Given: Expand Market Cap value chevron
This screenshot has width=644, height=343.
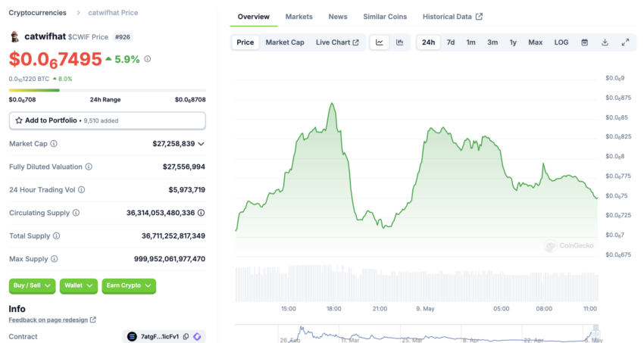Looking at the screenshot, I should pyautogui.click(x=202, y=144).
